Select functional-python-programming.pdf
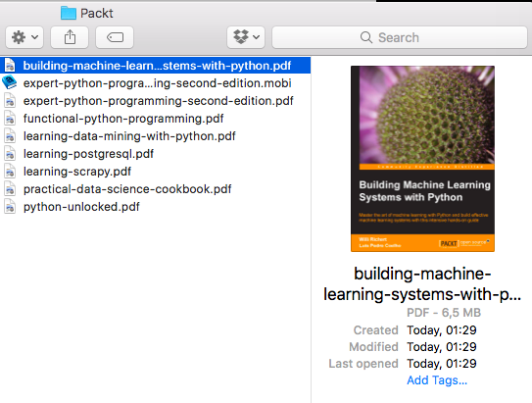The height and width of the screenshot is (403, 532). pos(155,119)
